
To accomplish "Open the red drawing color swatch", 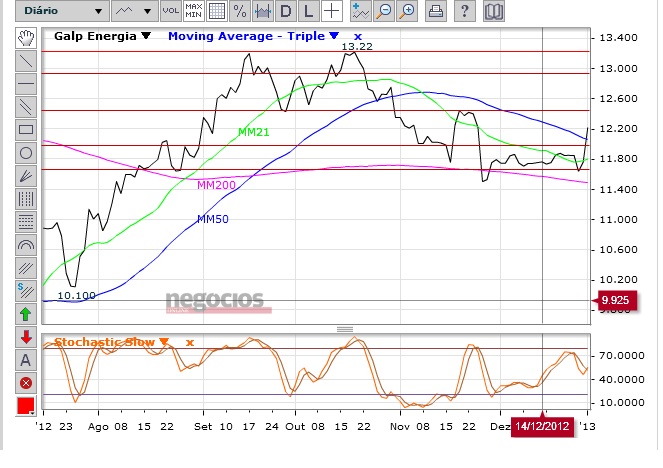I will pos(26,406).
